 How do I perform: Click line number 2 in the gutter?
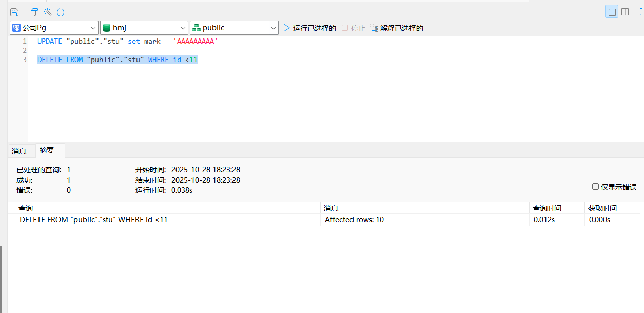click(24, 50)
